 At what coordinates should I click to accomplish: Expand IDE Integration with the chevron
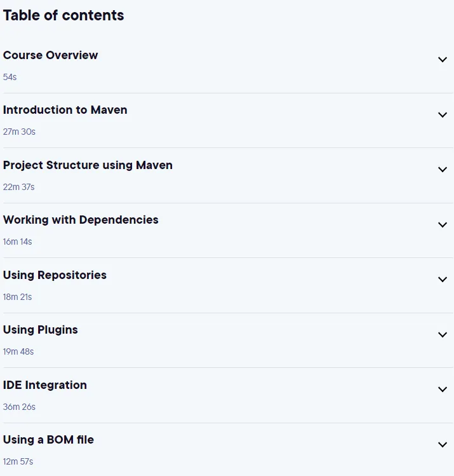[443, 389]
